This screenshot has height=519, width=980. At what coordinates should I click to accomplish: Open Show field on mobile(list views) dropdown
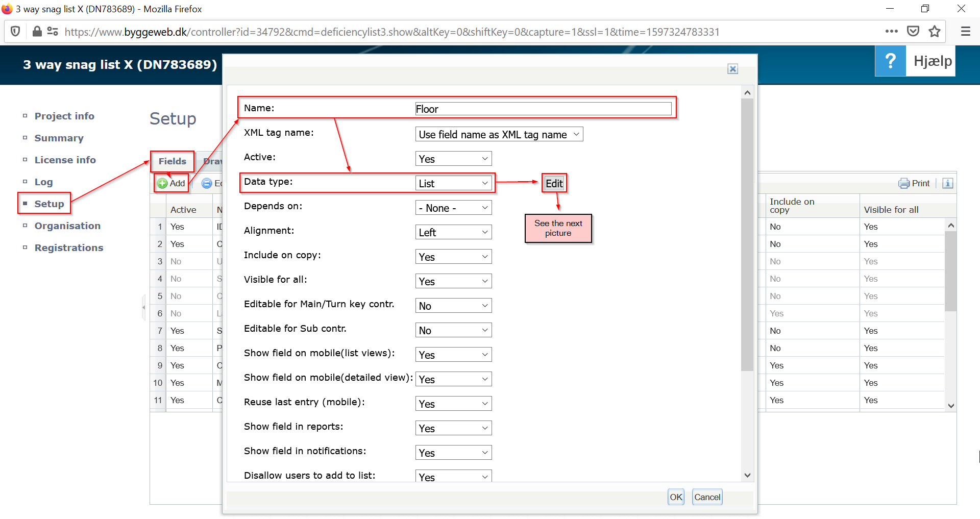coord(453,355)
